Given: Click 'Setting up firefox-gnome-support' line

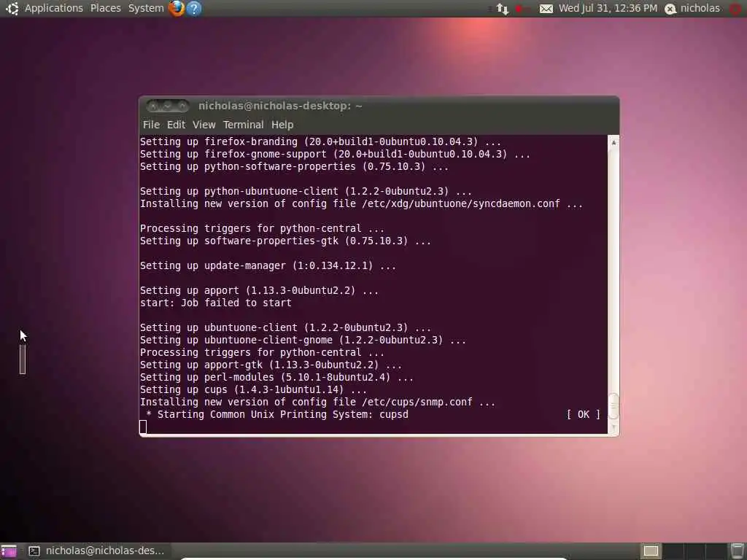Looking at the screenshot, I should click(x=335, y=155).
